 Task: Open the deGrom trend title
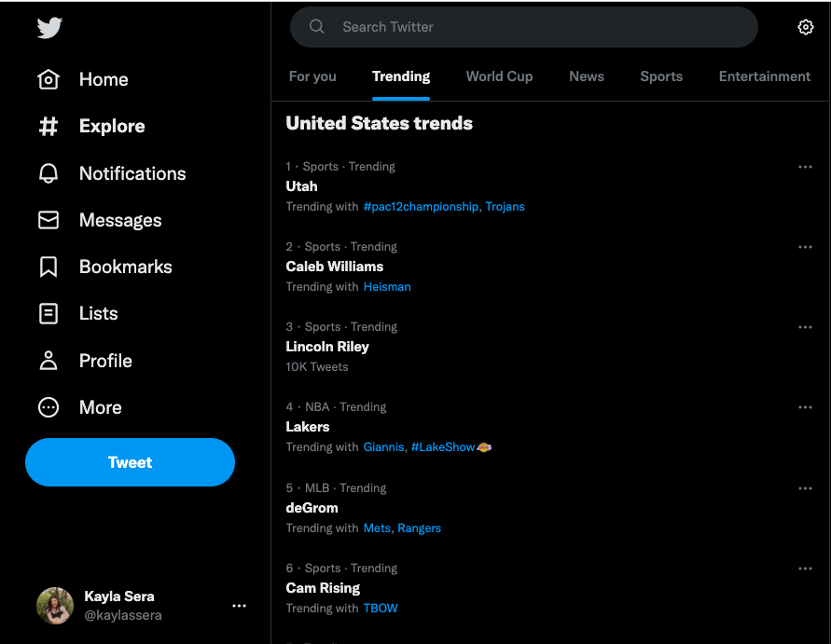(x=312, y=508)
